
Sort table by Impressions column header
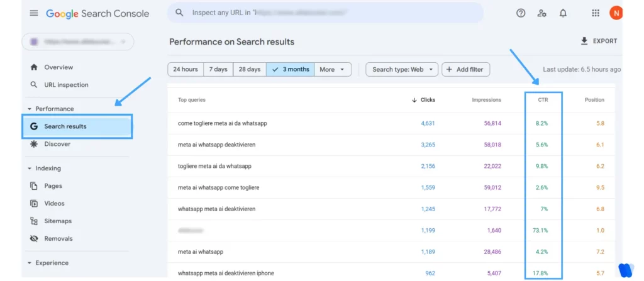click(x=486, y=100)
